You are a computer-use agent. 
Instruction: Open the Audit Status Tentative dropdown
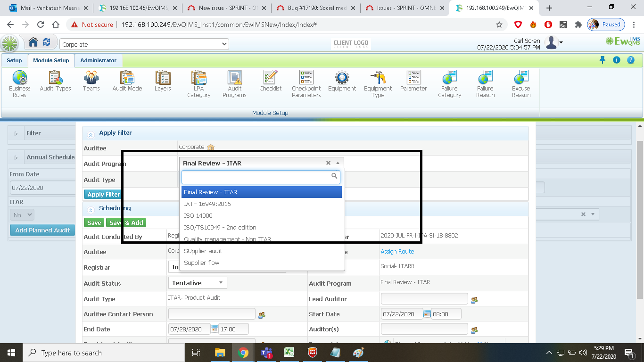pyautogui.click(x=198, y=283)
